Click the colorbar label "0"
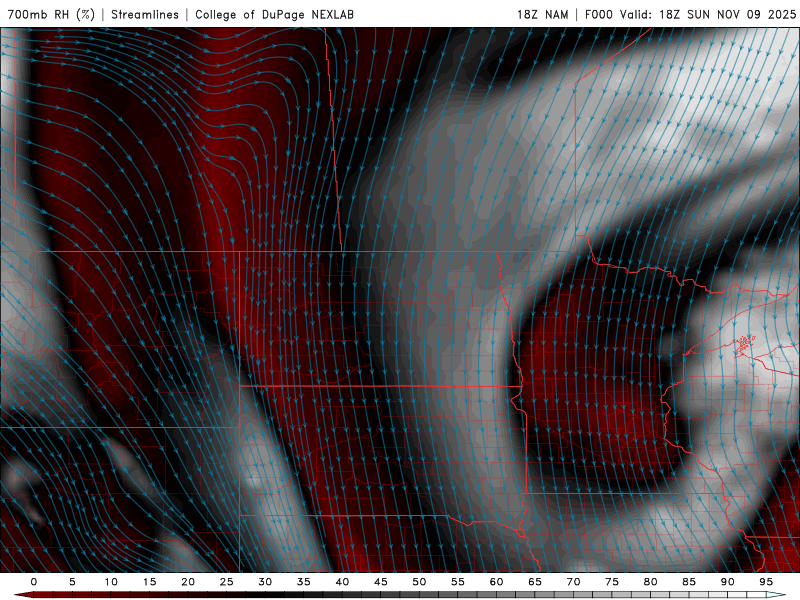 34,582
